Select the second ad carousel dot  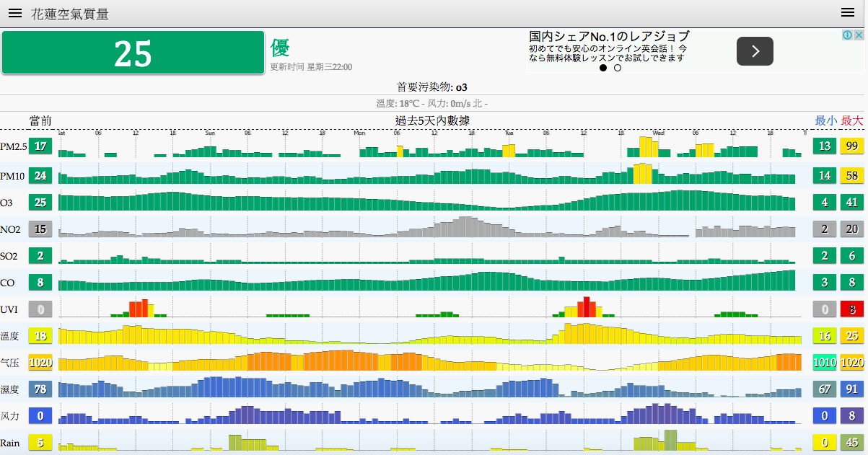click(x=617, y=68)
